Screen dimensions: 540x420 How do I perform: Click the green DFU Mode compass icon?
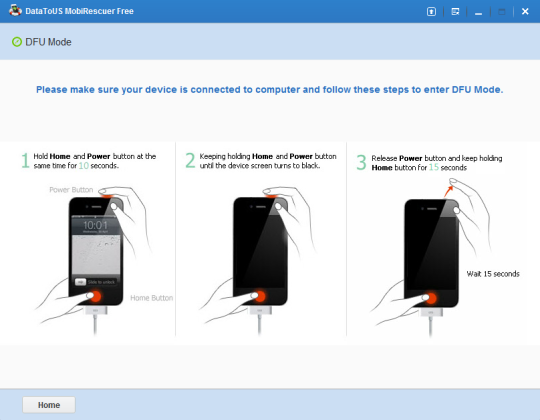click(x=17, y=42)
